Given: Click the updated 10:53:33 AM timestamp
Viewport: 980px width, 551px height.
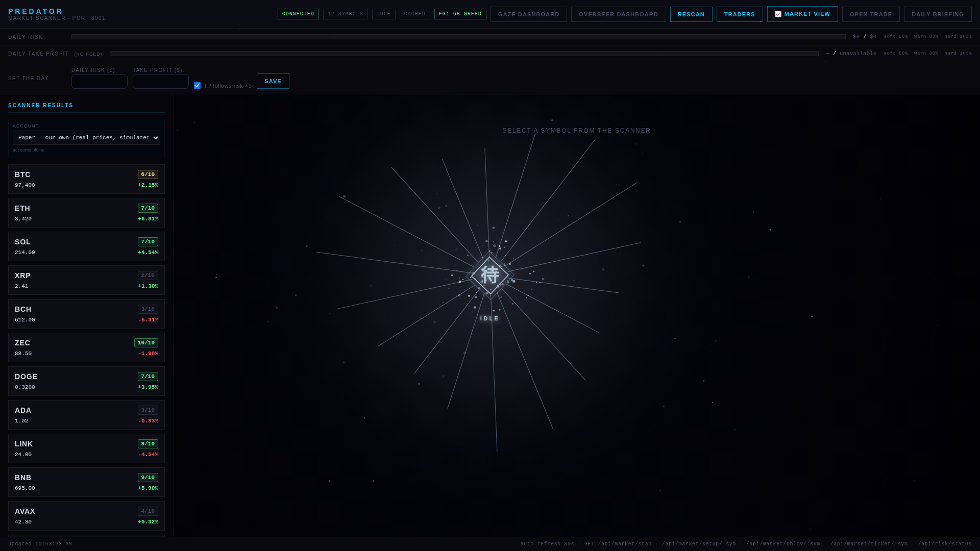Looking at the screenshot, I should click(x=40, y=544).
